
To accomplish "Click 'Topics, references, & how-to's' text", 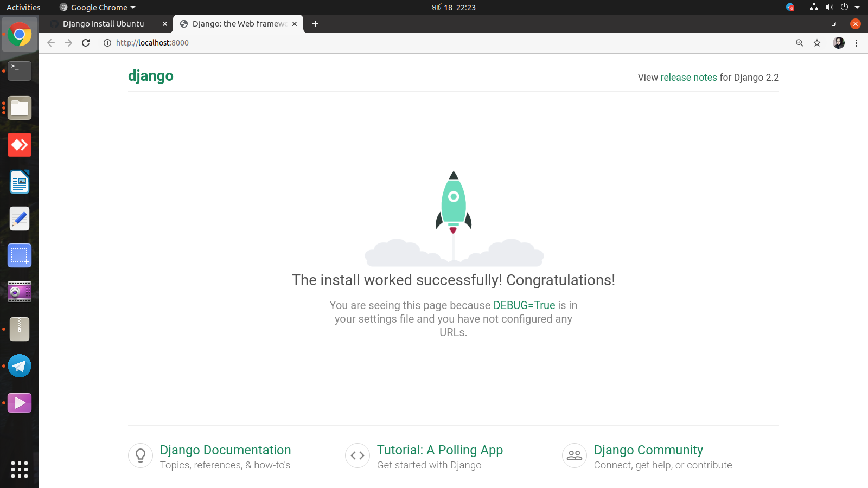I will 225,465.
